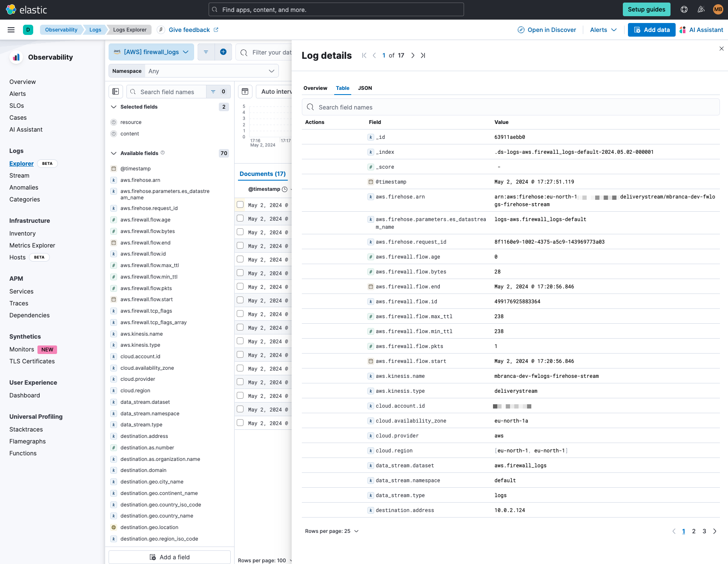728x564 pixels.
Task: Check the second document row checkbox
Action: [x=240, y=219]
